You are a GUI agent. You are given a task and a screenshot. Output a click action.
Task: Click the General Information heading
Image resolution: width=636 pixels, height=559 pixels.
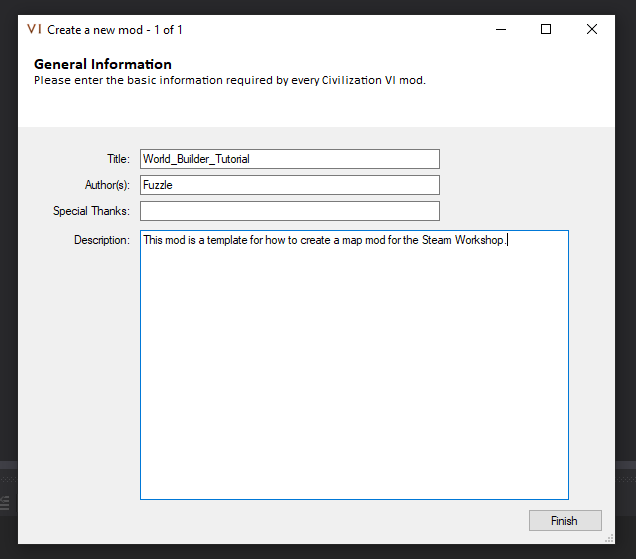(x=103, y=64)
